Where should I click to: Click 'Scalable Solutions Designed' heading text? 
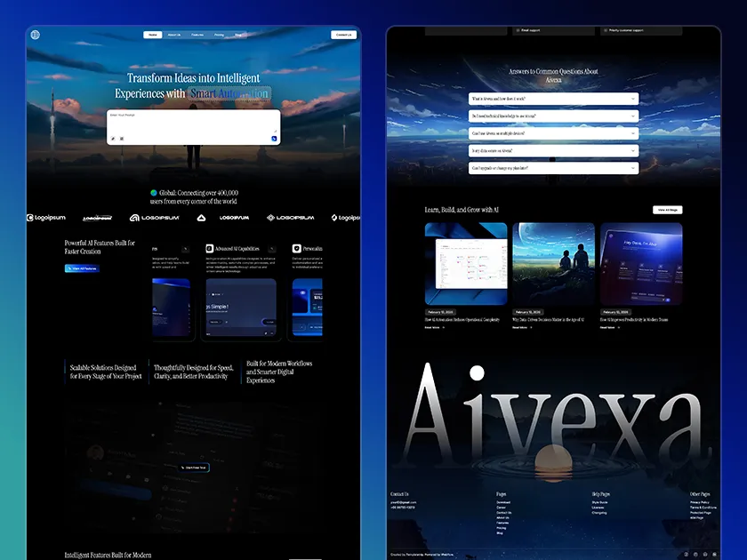pyautogui.click(x=106, y=372)
